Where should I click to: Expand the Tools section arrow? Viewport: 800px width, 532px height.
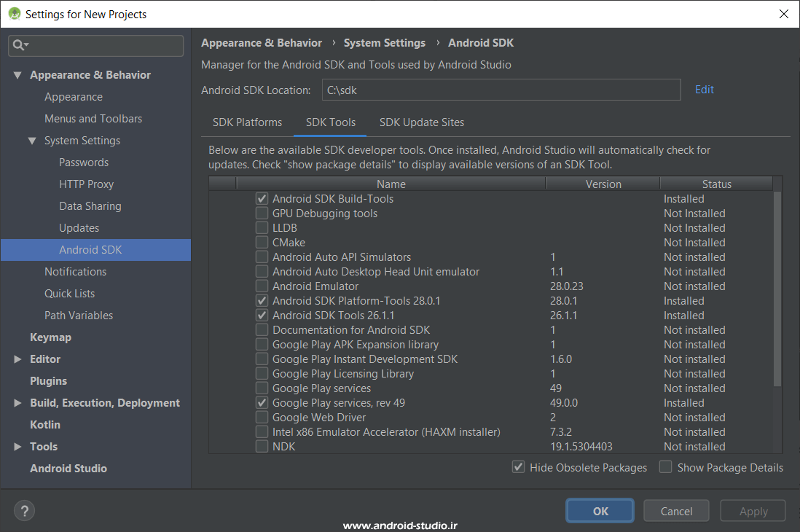pos(17,446)
